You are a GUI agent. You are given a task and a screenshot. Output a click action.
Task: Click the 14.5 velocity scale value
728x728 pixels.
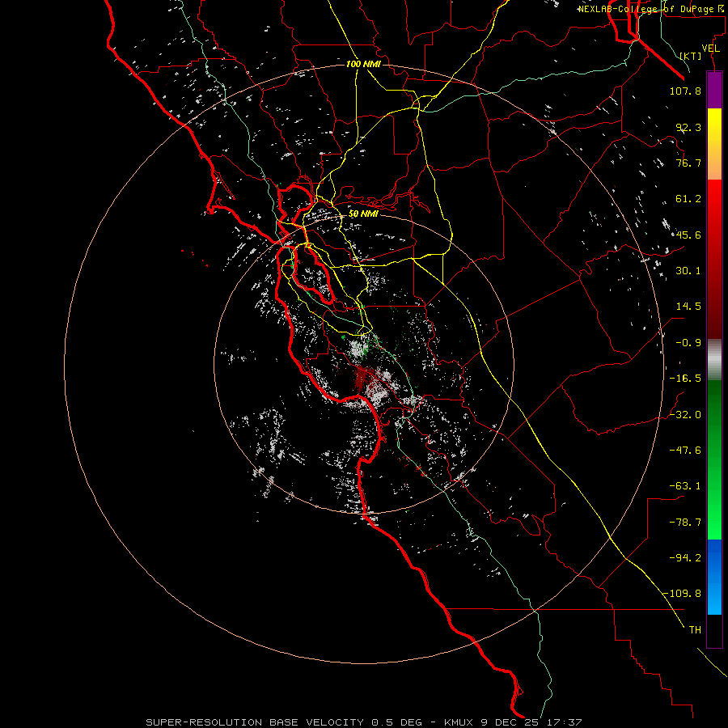(688, 307)
